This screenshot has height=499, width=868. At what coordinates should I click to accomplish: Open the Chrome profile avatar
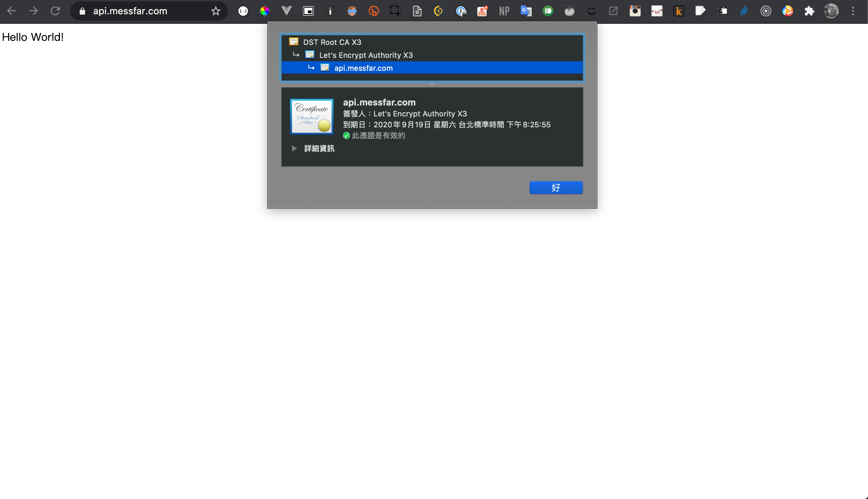(831, 11)
